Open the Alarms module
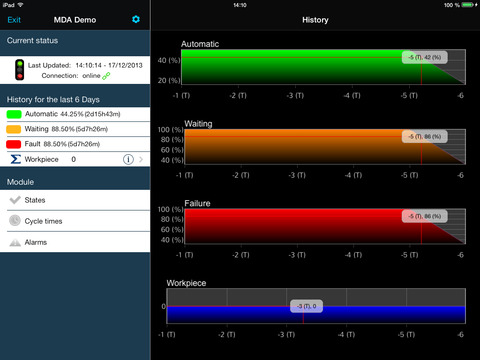 tap(75, 242)
